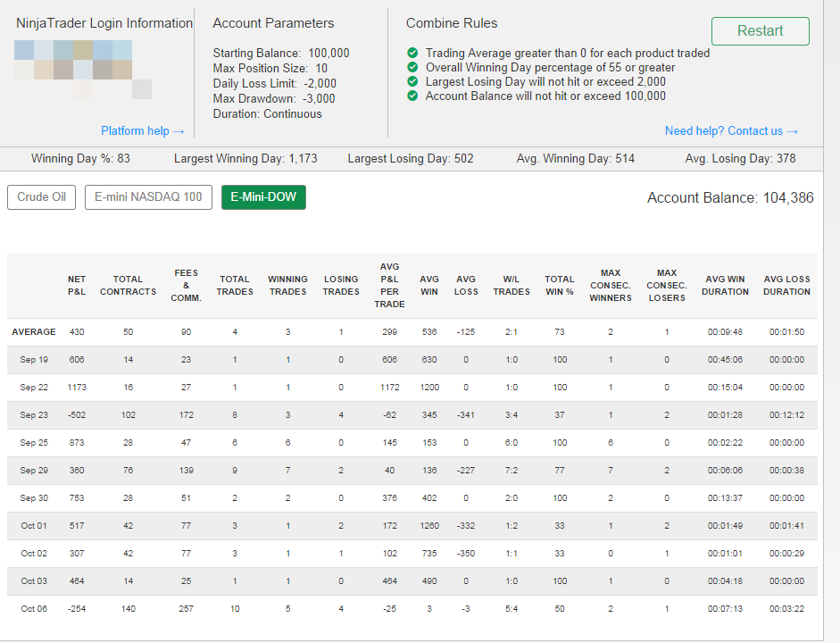Select the E-Mini-DOW tab

click(263, 197)
